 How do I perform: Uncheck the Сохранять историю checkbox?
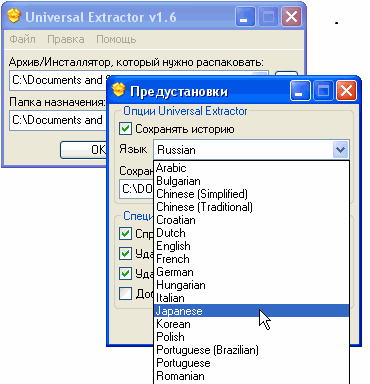tap(125, 129)
